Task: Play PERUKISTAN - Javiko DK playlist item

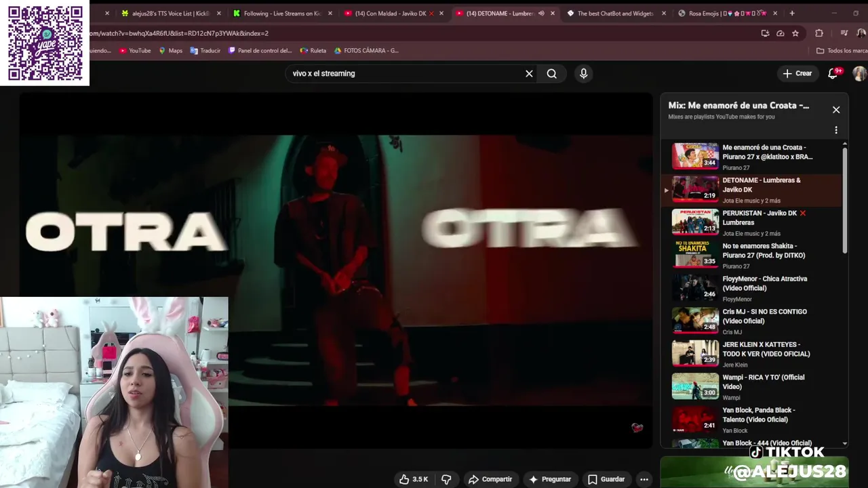Action: coord(751,222)
